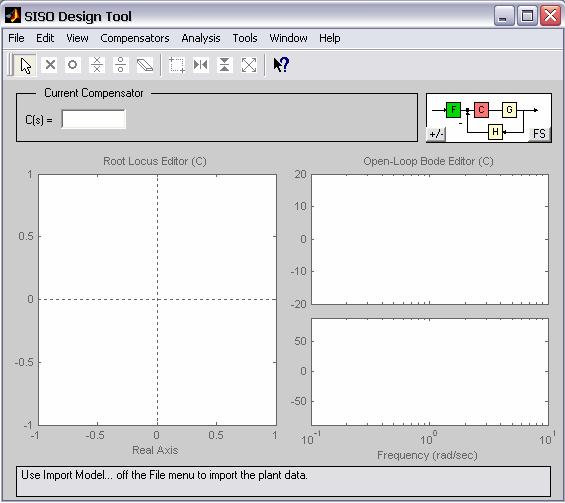
Task: Open the Window menu
Action: (288, 38)
